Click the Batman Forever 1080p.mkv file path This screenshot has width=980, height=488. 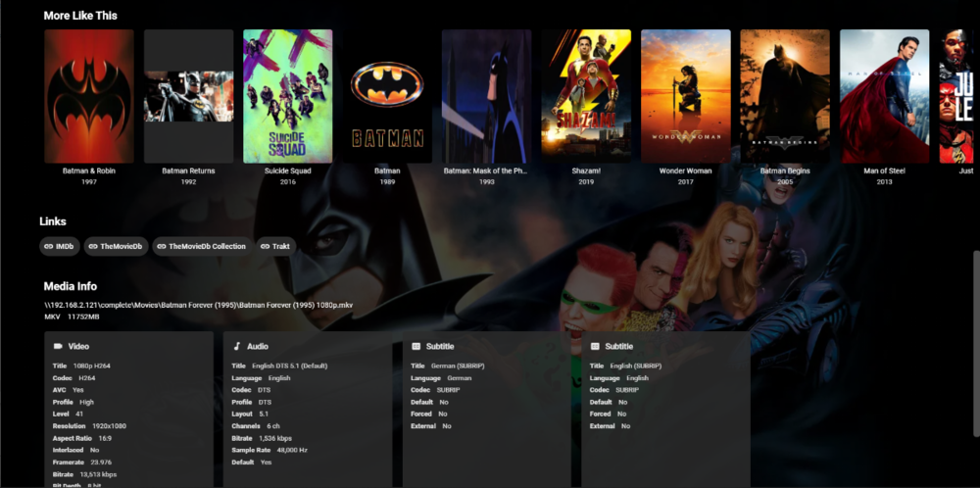tap(198, 305)
